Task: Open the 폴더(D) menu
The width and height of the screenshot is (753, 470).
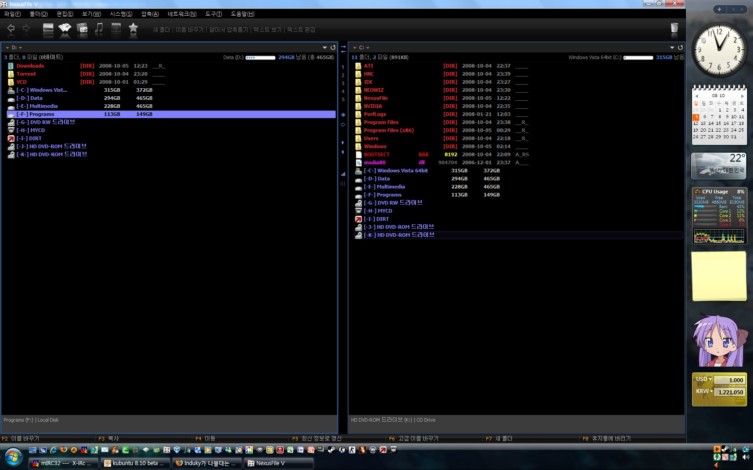Action: click(38, 14)
